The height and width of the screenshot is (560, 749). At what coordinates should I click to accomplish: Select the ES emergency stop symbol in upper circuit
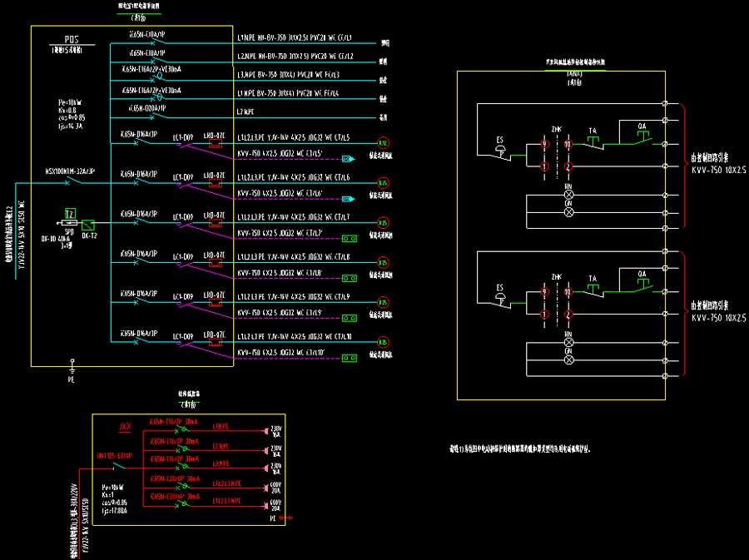click(x=501, y=149)
